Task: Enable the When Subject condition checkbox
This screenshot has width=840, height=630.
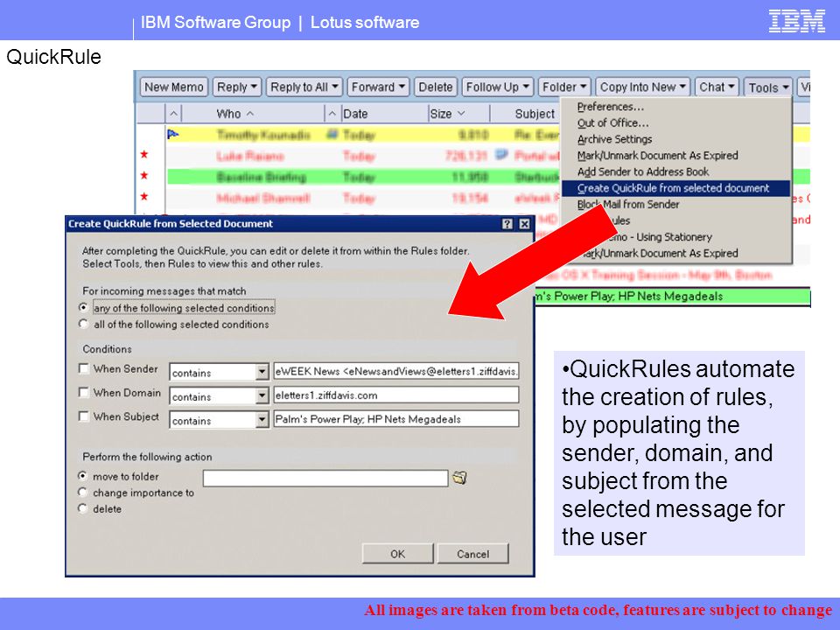Action: click(x=84, y=416)
